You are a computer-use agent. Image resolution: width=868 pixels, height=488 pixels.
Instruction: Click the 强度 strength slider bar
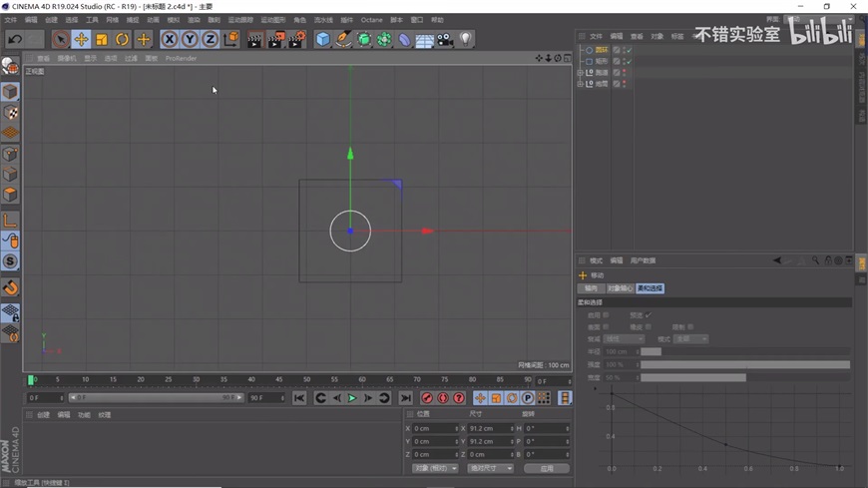point(744,364)
